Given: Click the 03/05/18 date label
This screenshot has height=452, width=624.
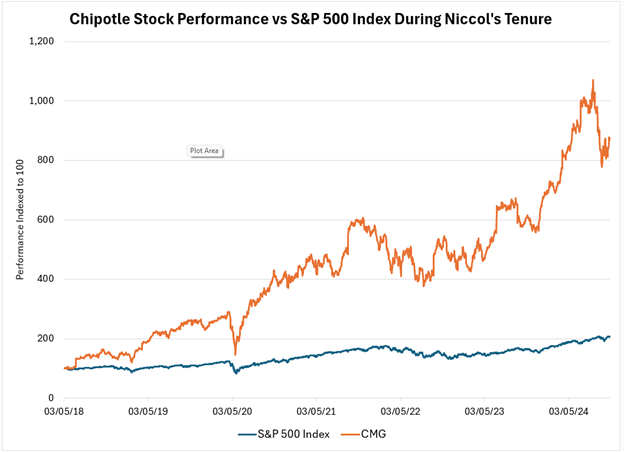Looking at the screenshot, I should [x=64, y=410].
